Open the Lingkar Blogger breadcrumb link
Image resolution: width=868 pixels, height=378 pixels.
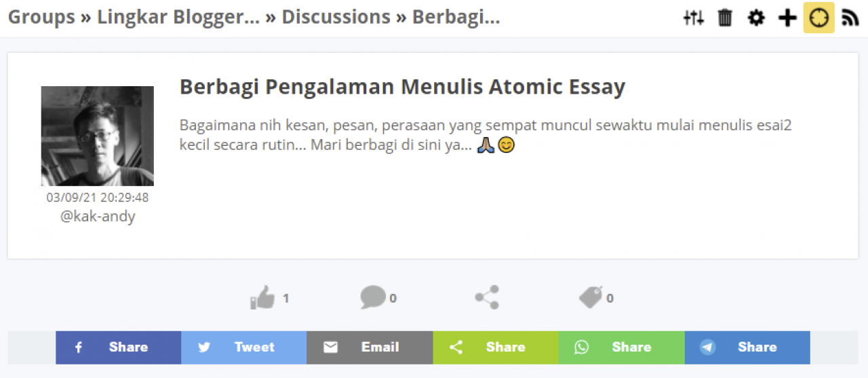point(178,17)
